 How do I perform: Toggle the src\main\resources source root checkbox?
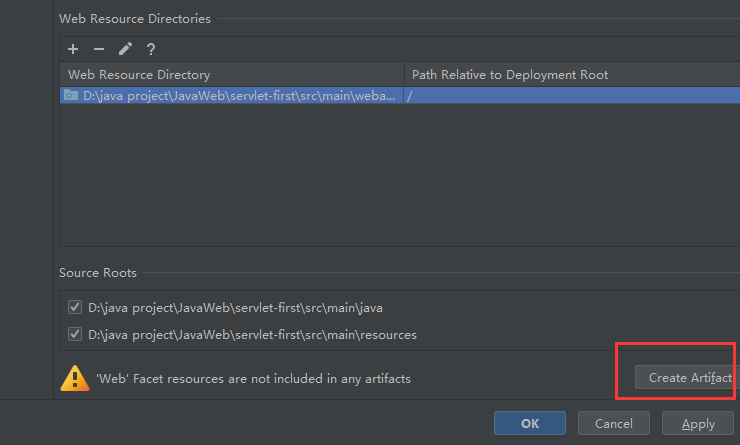[x=75, y=334]
